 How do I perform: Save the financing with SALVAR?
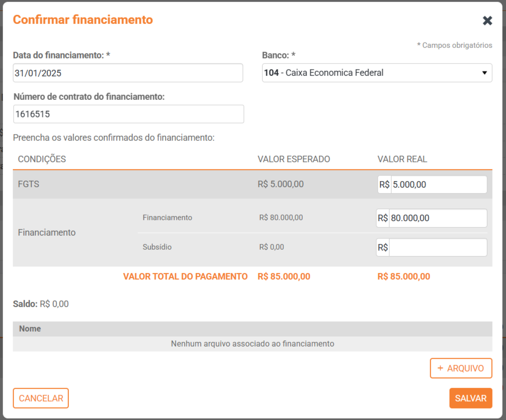tap(471, 399)
